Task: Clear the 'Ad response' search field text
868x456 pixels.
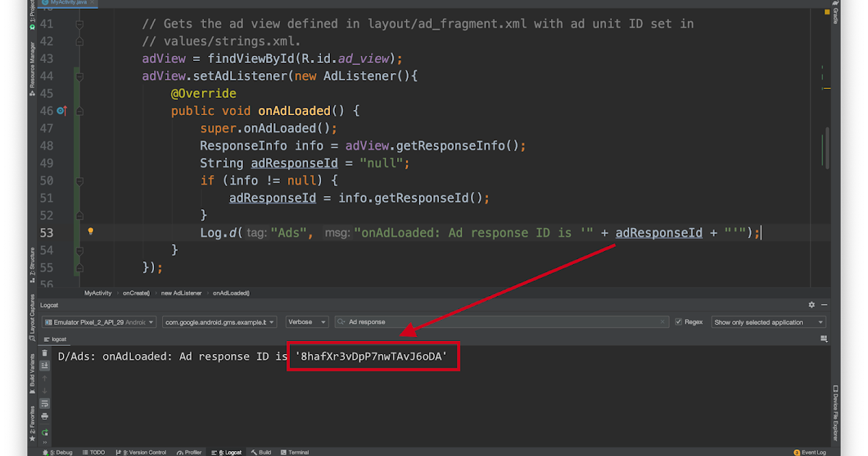Action: point(663,321)
